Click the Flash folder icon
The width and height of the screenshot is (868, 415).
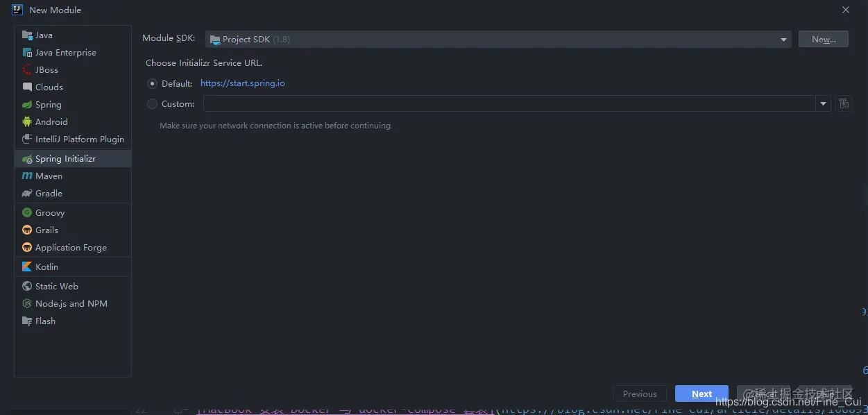(x=27, y=321)
